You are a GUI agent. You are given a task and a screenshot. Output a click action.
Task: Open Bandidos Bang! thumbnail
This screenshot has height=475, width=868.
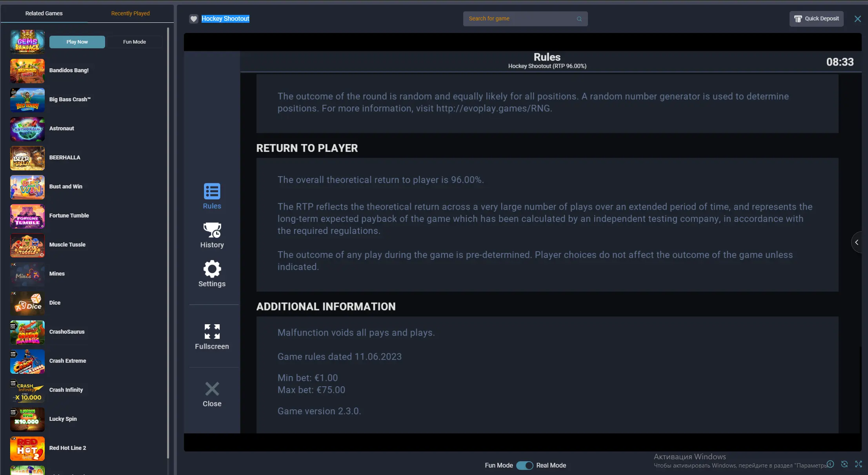[27, 71]
